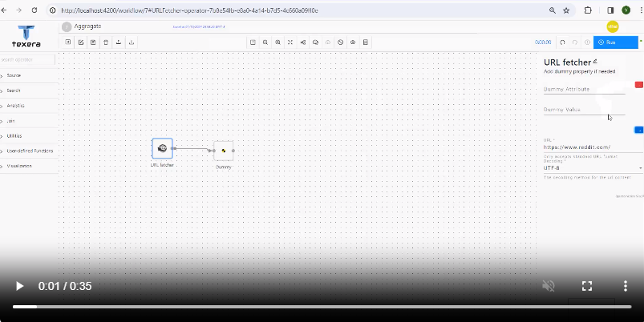Screen dimensions: 644x322
Task: Open the browser extensions puzzle icon
Action: (x=588, y=10)
